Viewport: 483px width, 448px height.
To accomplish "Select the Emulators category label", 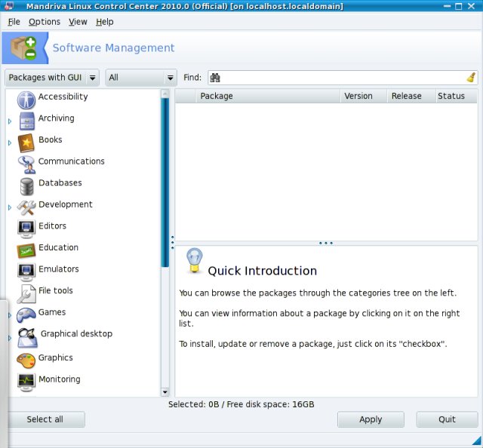I will click(59, 269).
